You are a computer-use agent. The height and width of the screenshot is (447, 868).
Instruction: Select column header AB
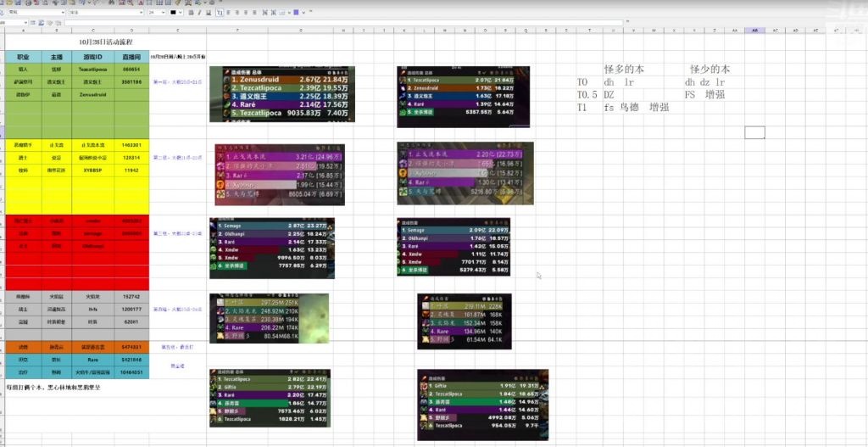(754, 30)
